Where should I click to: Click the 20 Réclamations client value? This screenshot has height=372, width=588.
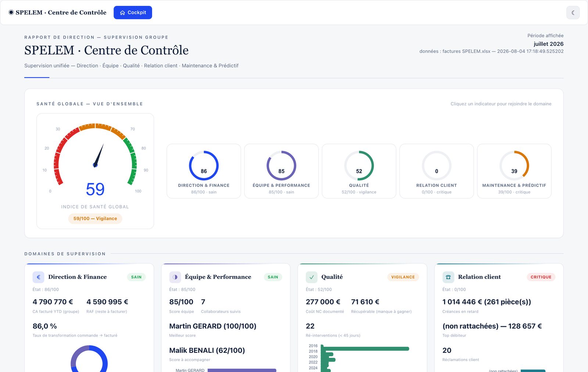pyautogui.click(x=447, y=350)
